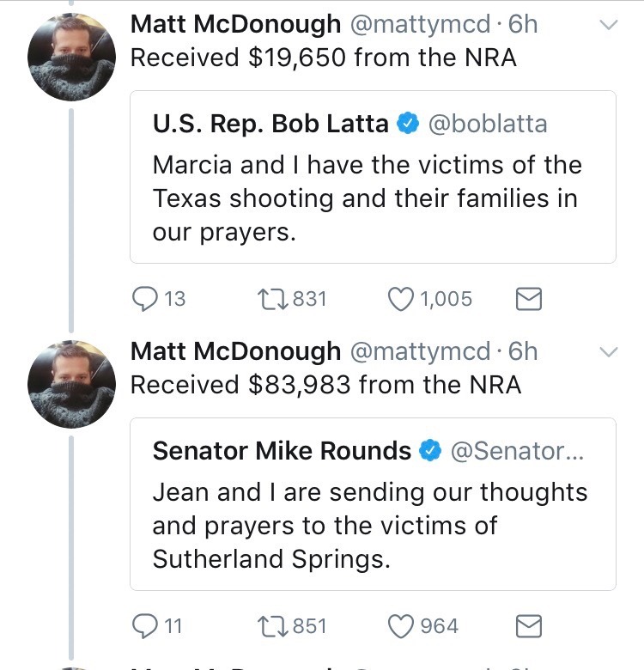Share the $83,983 tweet via message icon
Screen dimensions: 644x670
click(x=528, y=626)
